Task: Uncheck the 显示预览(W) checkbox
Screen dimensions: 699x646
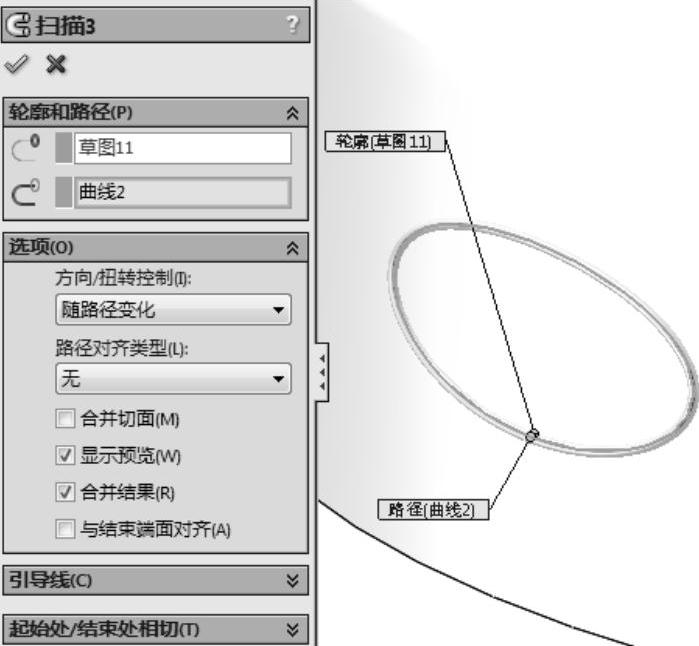Action: (x=65, y=456)
